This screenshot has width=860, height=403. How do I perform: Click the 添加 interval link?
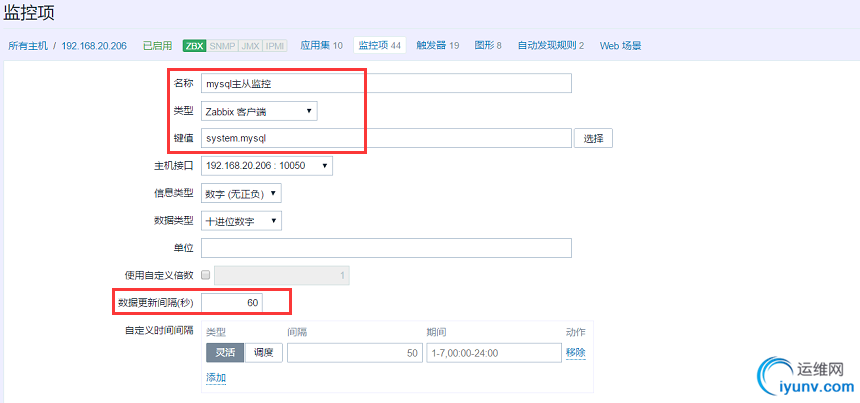(x=215, y=378)
